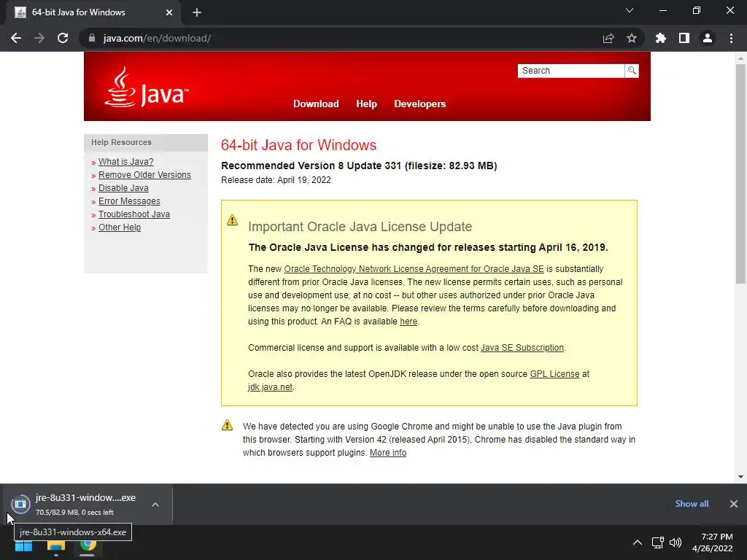Click the forward navigation arrow

(x=39, y=38)
